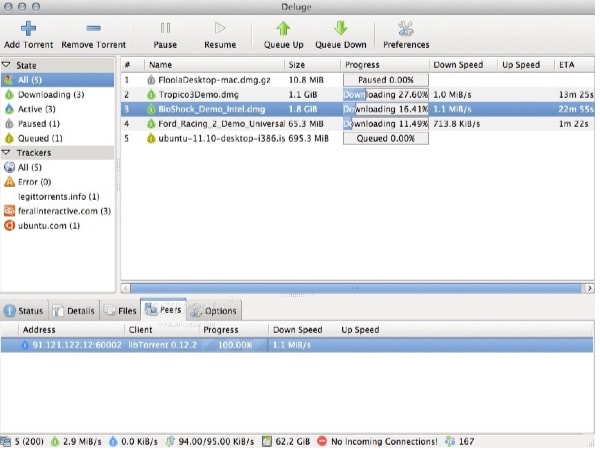The width and height of the screenshot is (600, 450).
Task: Click the Downloading 11.49% progress bar
Action: 386,124
